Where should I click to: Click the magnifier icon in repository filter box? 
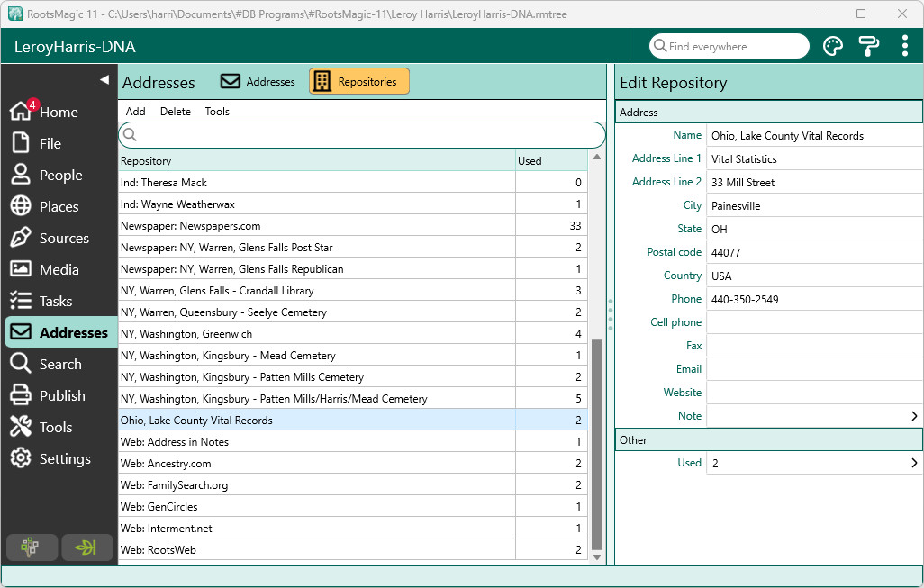tap(131, 135)
